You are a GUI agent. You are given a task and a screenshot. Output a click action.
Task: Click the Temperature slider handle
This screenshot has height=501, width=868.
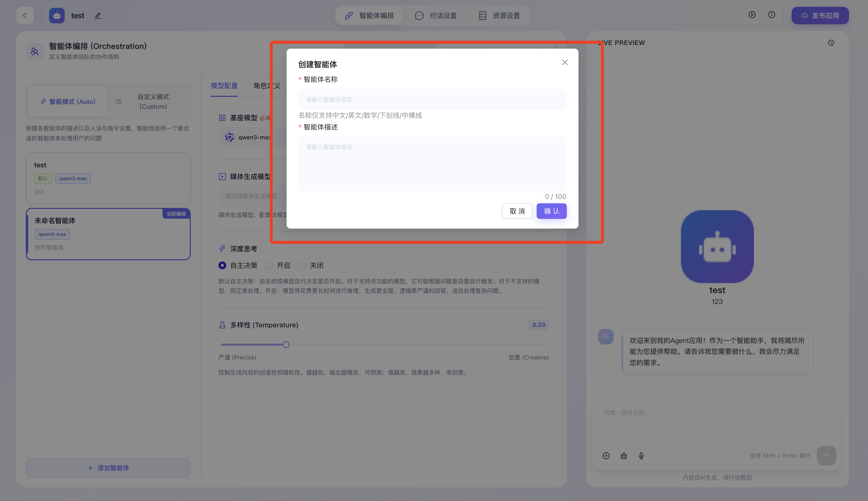pyautogui.click(x=286, y=344)
